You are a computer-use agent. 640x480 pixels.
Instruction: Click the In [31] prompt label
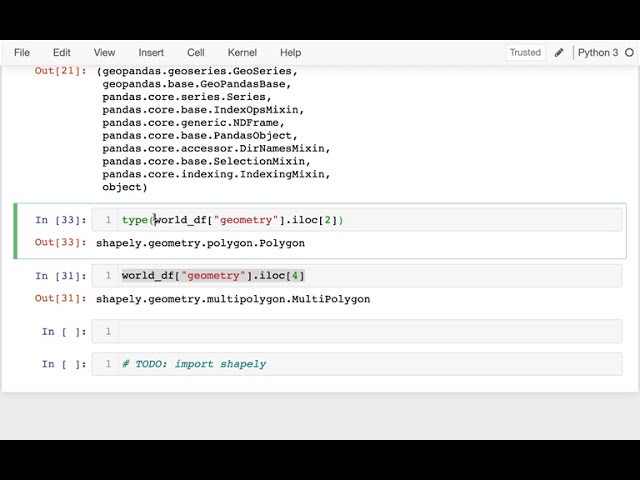click(x=61, y=276)
